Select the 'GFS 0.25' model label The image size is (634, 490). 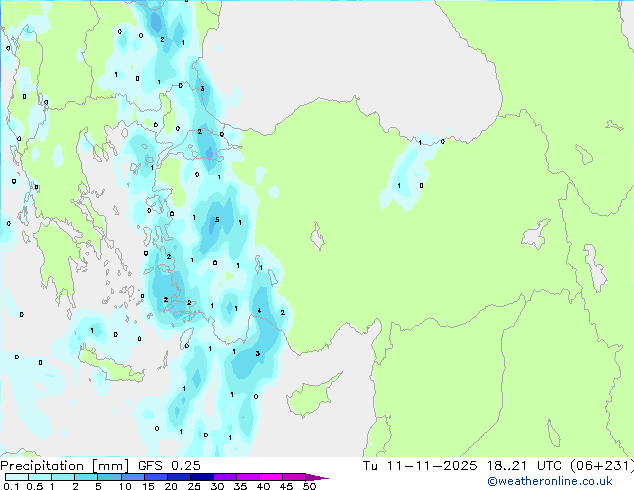pyautogui.click(x=169, y=466)
